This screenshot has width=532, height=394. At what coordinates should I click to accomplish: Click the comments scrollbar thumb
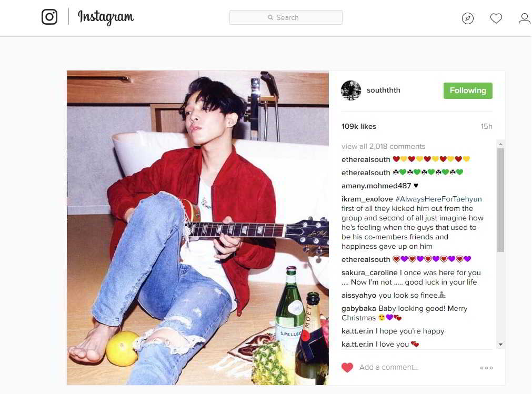click(x=500, y=200)
